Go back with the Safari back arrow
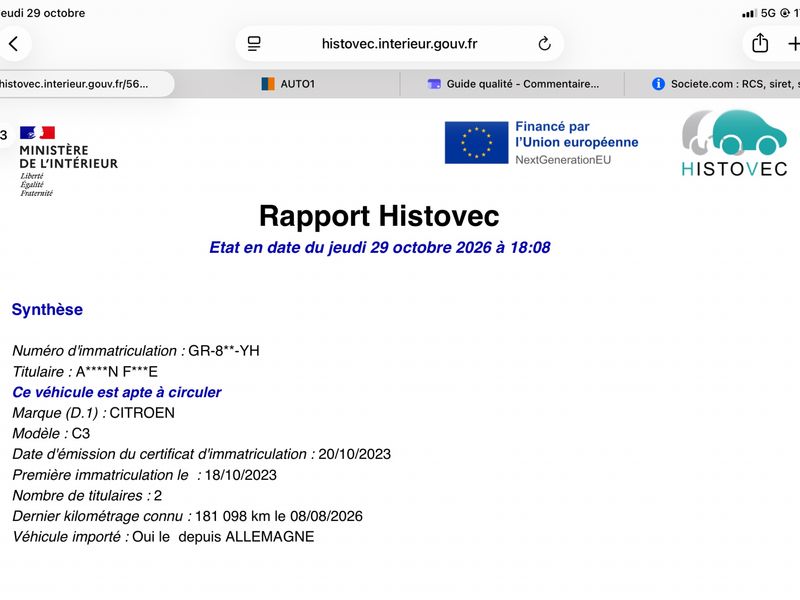The height and width of the screenshot is (600, 800). 14,44
